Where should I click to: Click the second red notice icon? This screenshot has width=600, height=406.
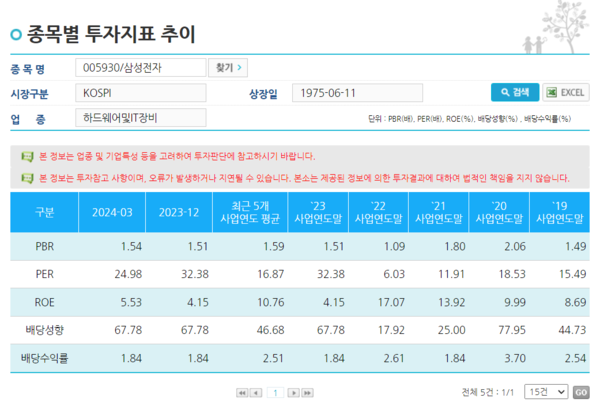click(x=27, y=178)
